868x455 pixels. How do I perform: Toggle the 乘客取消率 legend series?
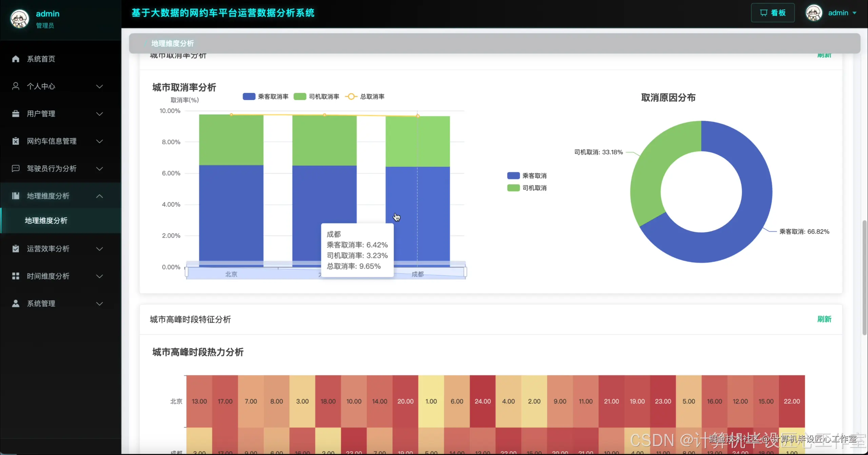[265, 97]
